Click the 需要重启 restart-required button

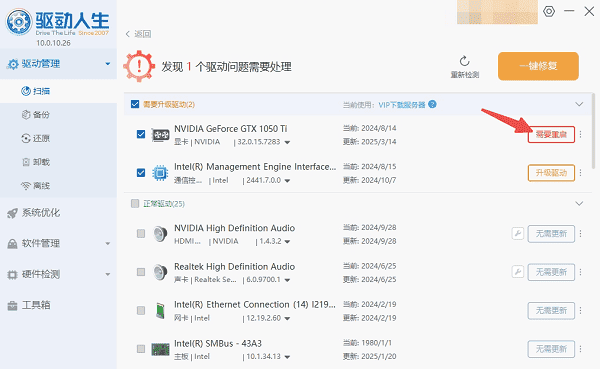551,134
